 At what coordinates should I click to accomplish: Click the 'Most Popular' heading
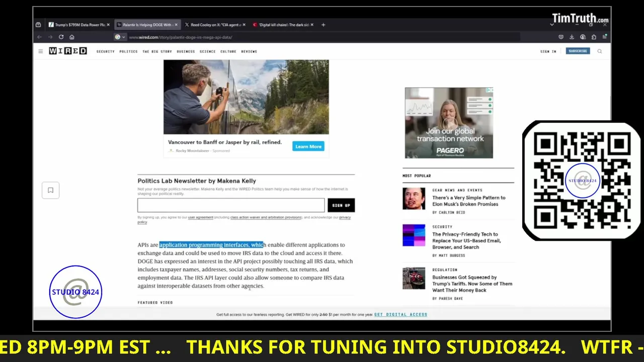417,176
